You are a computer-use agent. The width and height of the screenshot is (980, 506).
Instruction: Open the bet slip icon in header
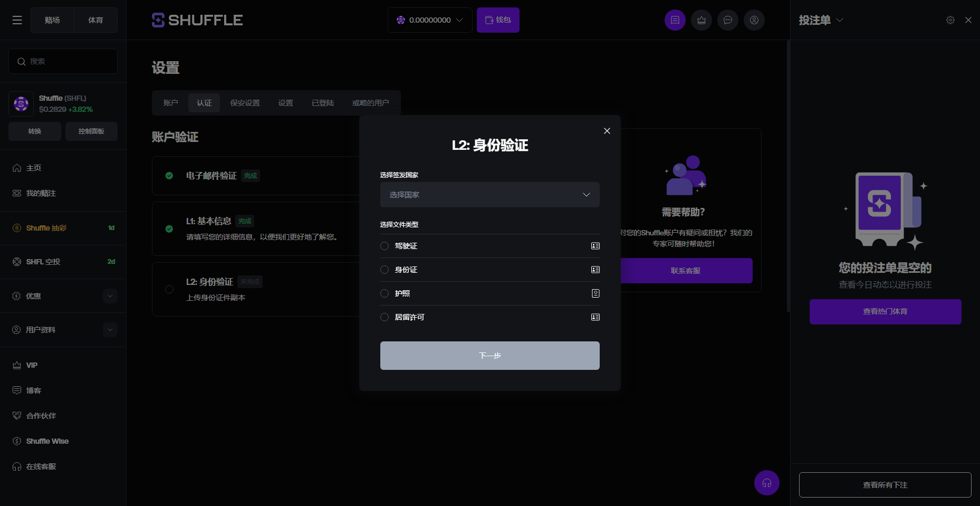[x=675, y=20]
